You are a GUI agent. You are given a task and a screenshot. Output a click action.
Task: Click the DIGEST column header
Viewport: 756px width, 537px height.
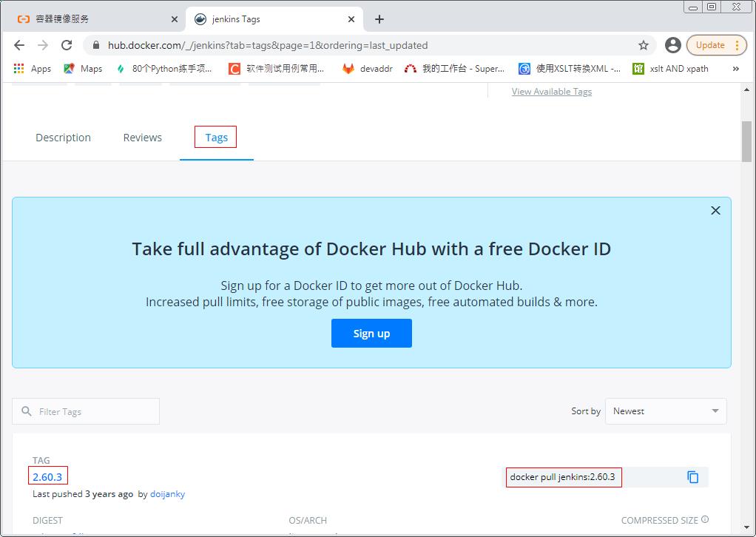click(48, 521)
